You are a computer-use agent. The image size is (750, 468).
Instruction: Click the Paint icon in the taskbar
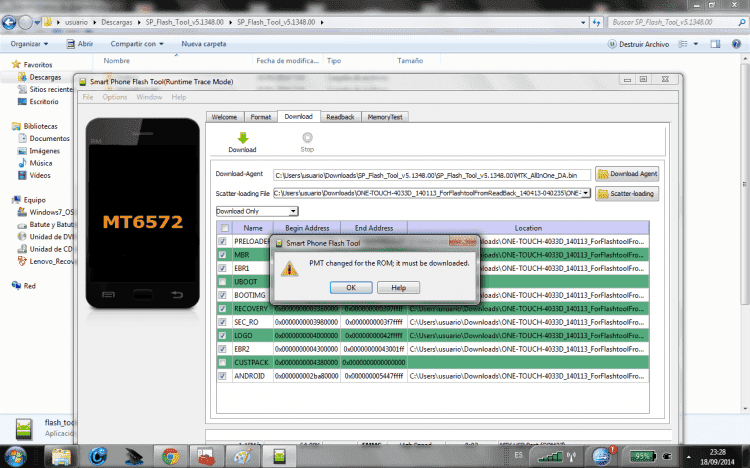pyautogui.click(x=243, y=456)
